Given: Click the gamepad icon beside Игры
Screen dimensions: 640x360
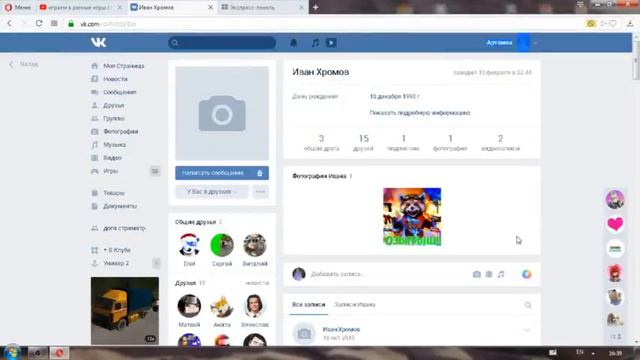Looking at the screenshot, I should tap(95, 171).
